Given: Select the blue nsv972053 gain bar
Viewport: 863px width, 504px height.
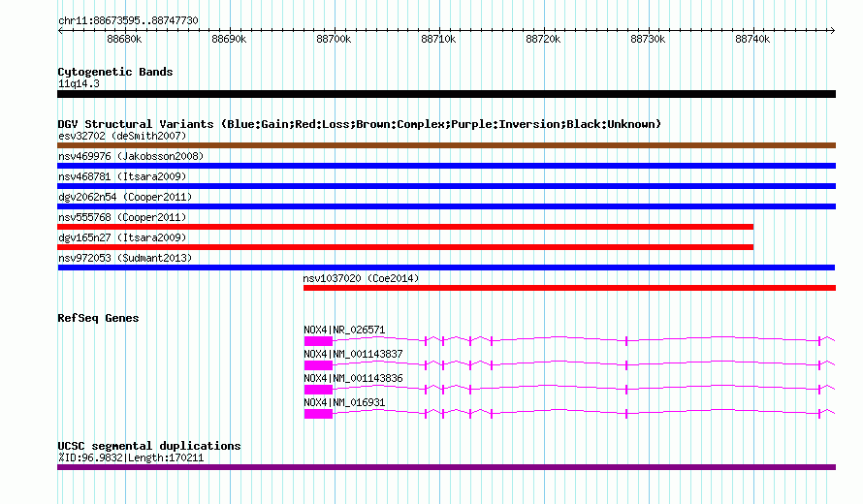Looking at the screenshot, I should (446, 268).
